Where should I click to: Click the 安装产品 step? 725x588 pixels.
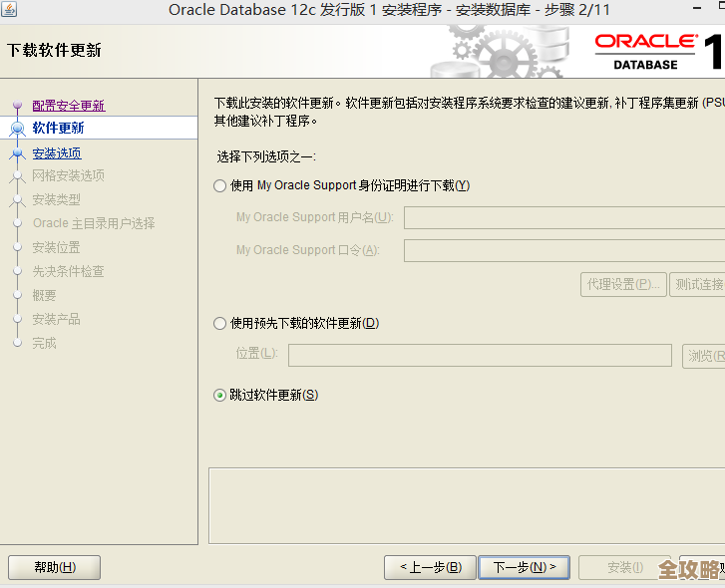pyautogui.click(x=57, y=320)
